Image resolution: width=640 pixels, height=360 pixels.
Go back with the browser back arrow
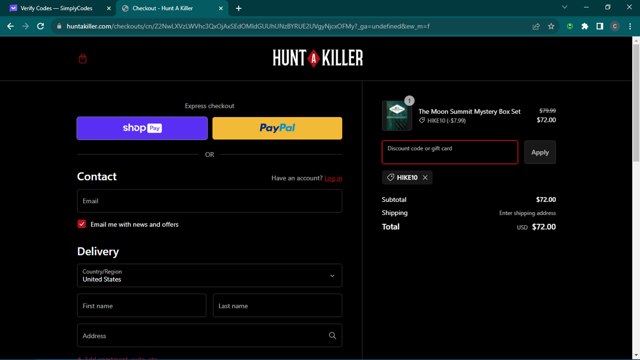pos(10,26)
